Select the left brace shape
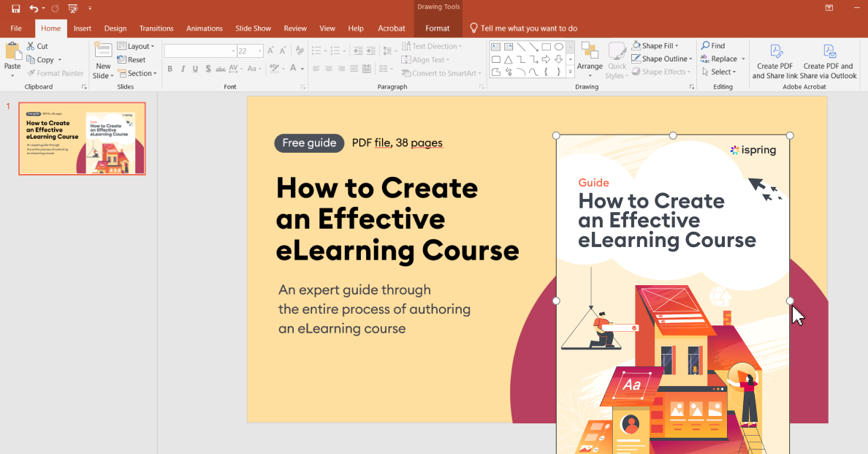Image resolution: width=868 pixels, height=454 pixels. [x=547, y=72]
